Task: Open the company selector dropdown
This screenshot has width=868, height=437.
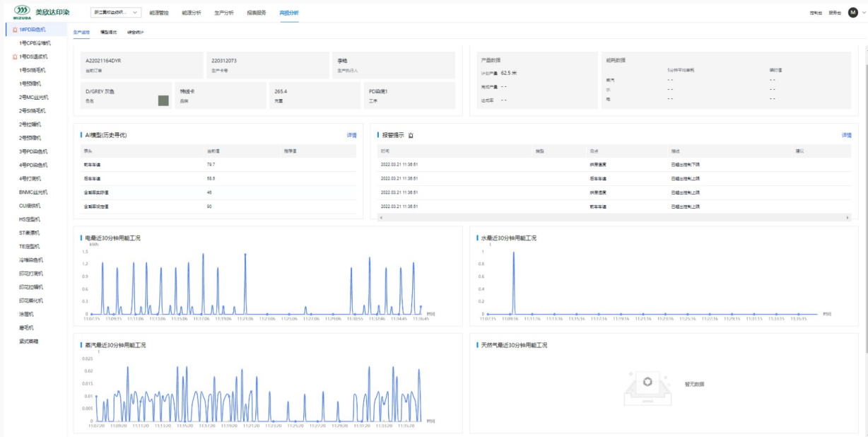Action: point(116,13)
